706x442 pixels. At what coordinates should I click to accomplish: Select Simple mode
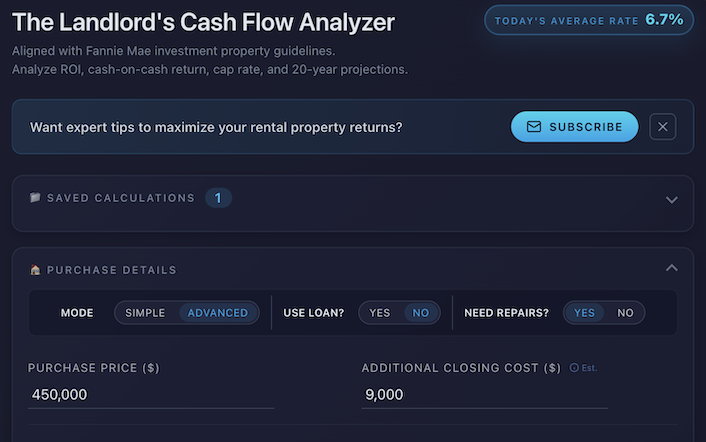tap(145, 313)
